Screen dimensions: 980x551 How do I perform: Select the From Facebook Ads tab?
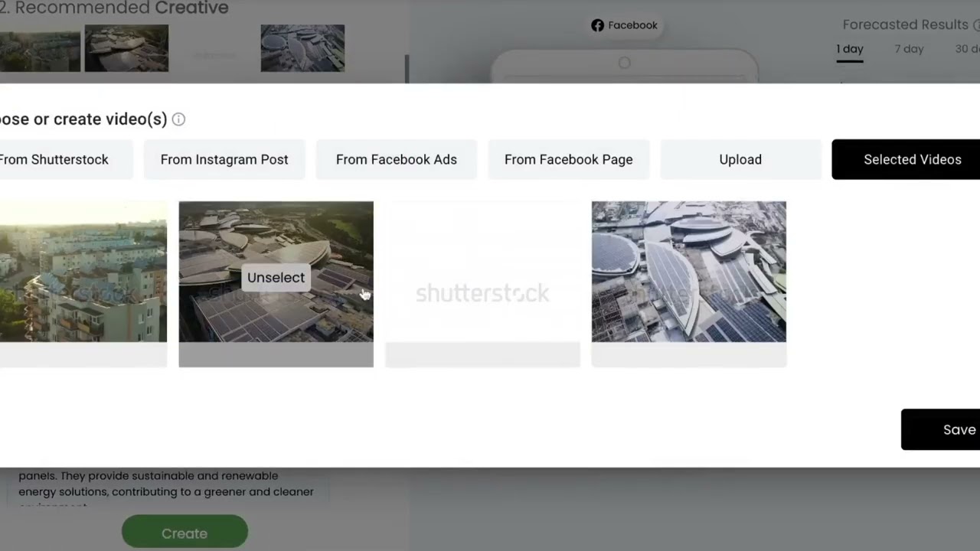(397, 159)
